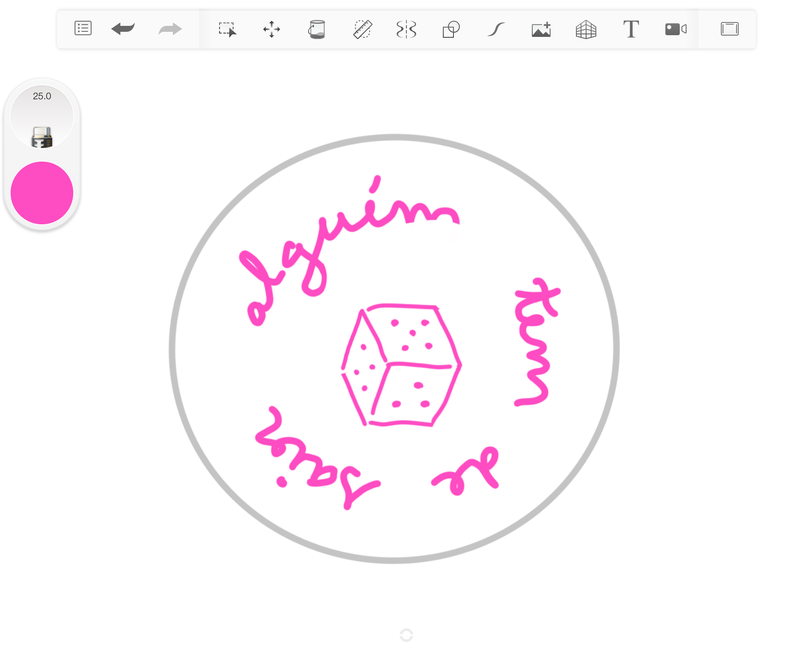Open the pink color picker puck

pyautogui.click(x=42, y=193)
